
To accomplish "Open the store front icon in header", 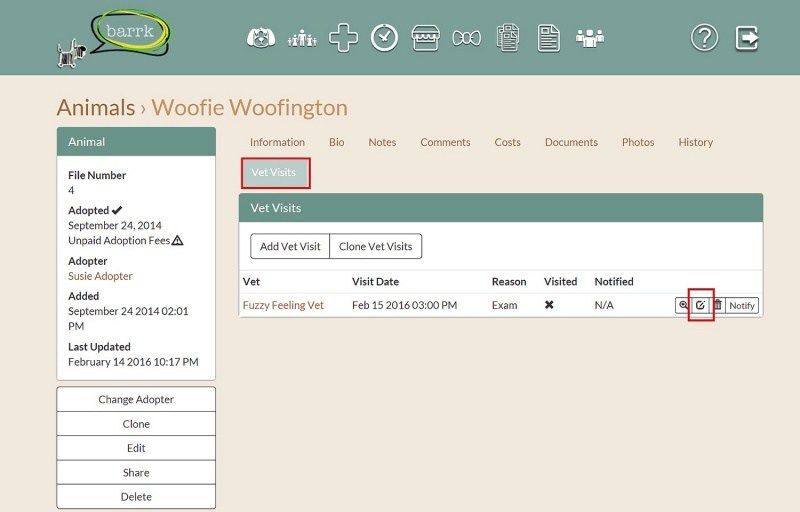I will [426, 38].
